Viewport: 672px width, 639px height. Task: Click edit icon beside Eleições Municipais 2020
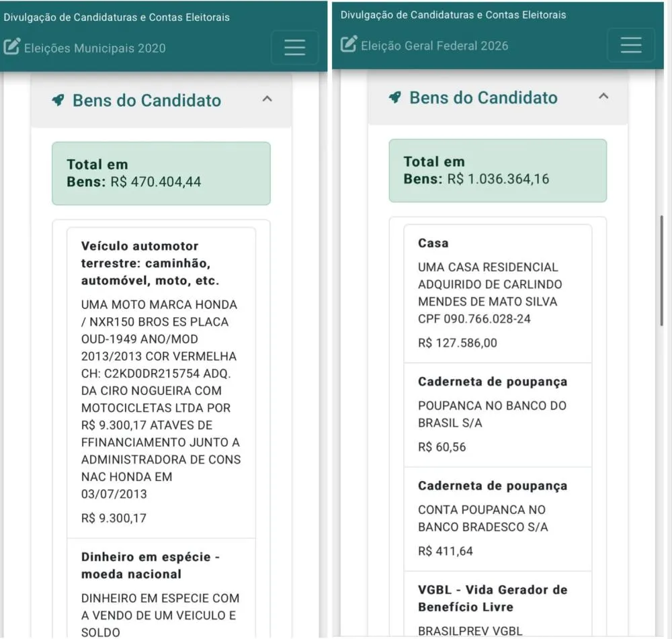tap(11, 47)
